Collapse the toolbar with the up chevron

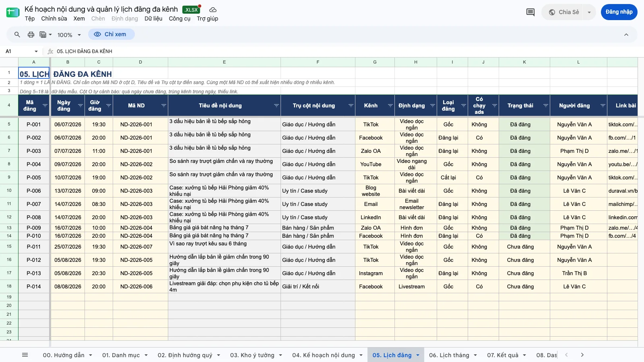click(x=626, y=35)
